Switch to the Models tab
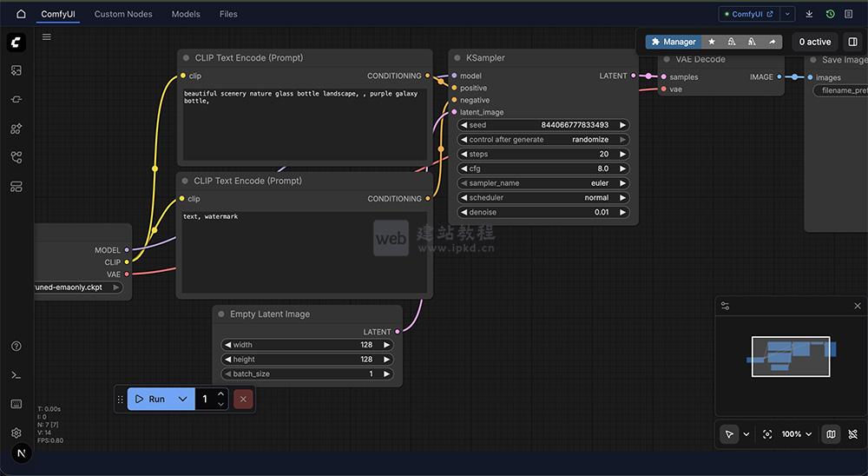The height and width of the screenshot is (476, 868). [x=186, y=14]
